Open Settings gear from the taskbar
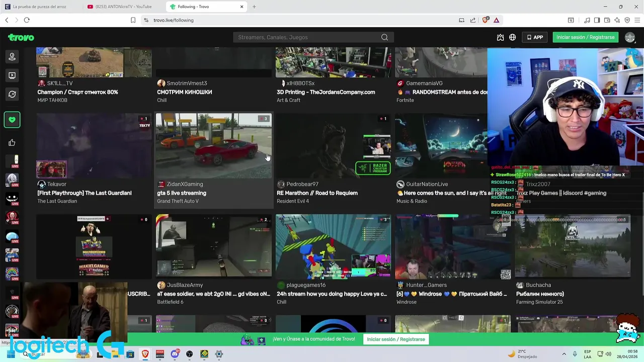644x362 pixels. [x=219, y=354]
